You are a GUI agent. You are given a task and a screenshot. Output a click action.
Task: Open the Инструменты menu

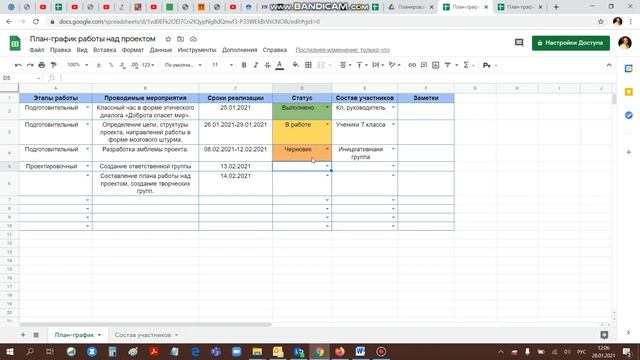(x=197, y=50)
